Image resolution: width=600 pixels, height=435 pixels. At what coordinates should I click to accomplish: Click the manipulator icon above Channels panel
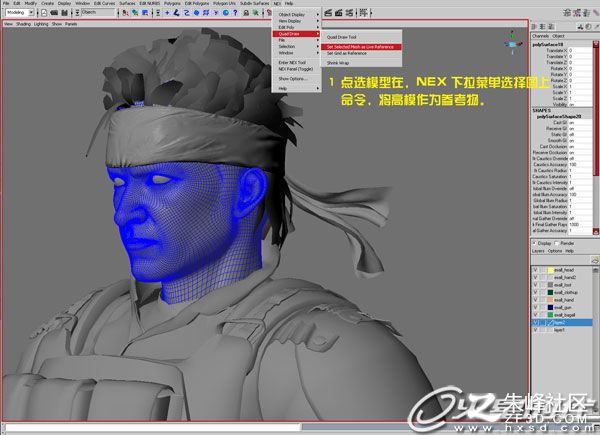tap(580, 26)
